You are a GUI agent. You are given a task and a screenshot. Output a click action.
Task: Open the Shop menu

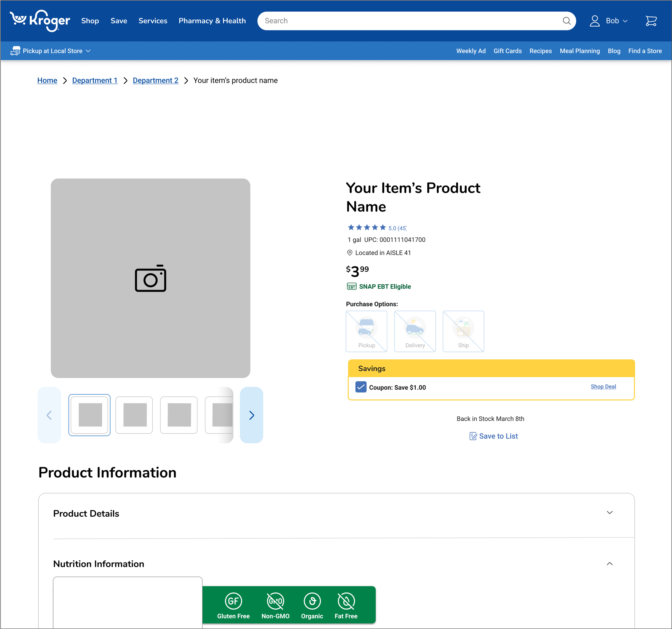click(90, 21)
